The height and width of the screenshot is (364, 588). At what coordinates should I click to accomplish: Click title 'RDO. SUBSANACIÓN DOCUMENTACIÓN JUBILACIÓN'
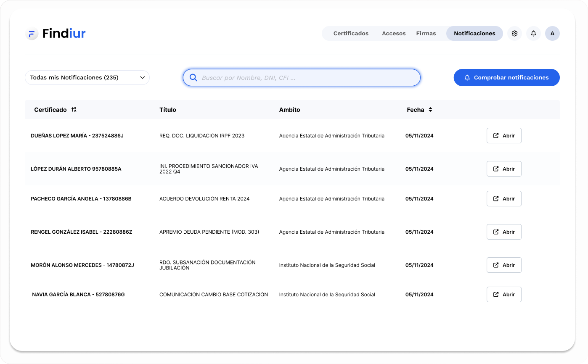[207, 265]
